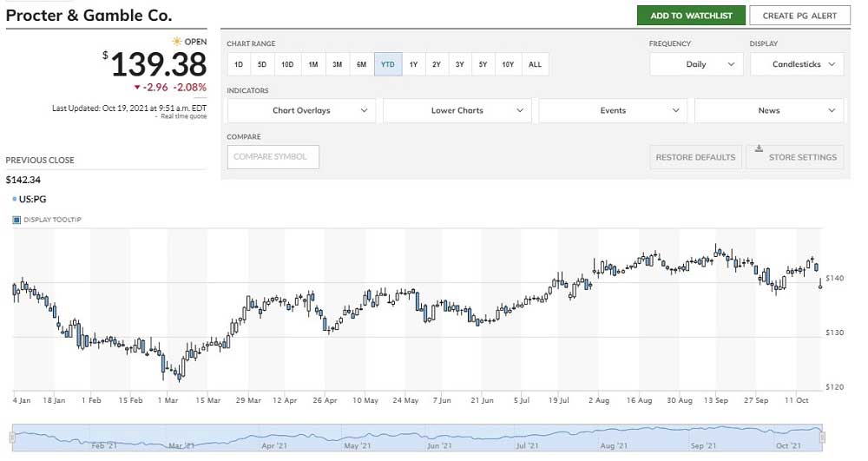Viewport: 868px width, 461px height.
Task: Click the red down-arrow price change icon
Action: [137, 88]
